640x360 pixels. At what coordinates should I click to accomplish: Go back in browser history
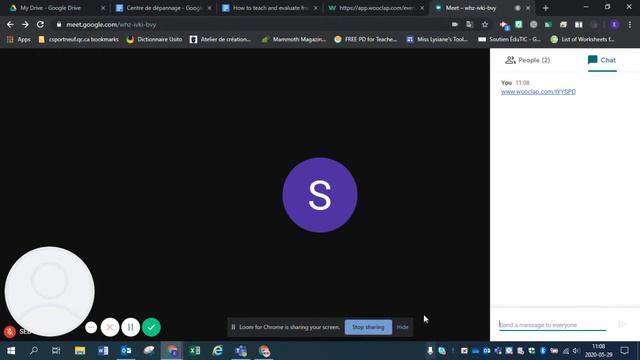coord(10,24)
